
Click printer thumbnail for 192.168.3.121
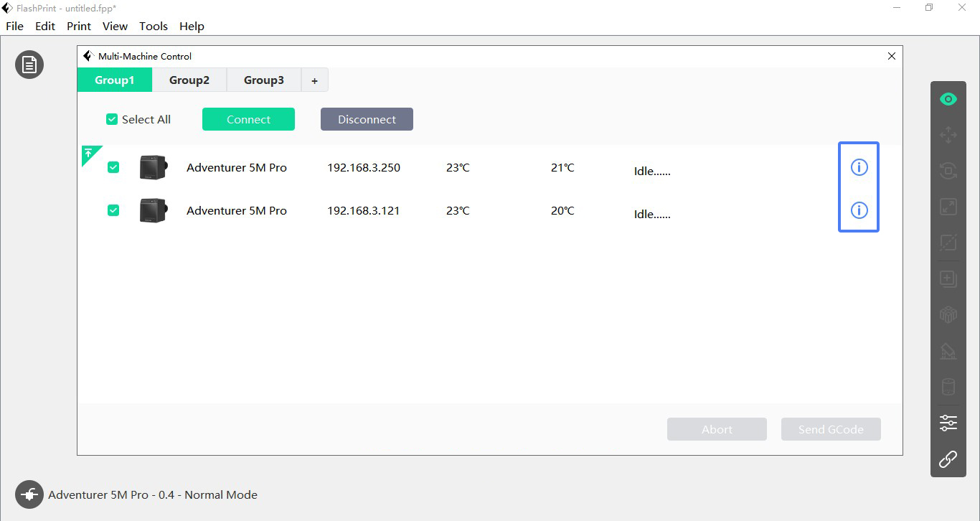153,210
